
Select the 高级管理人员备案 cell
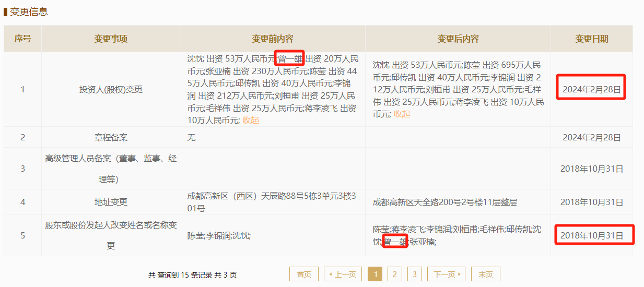click(x=111, y=169)
